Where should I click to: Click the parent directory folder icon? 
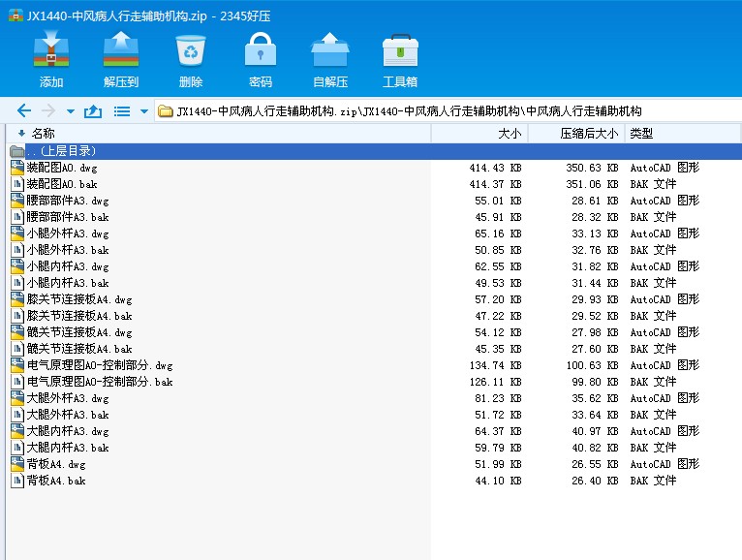click(17, 151)
